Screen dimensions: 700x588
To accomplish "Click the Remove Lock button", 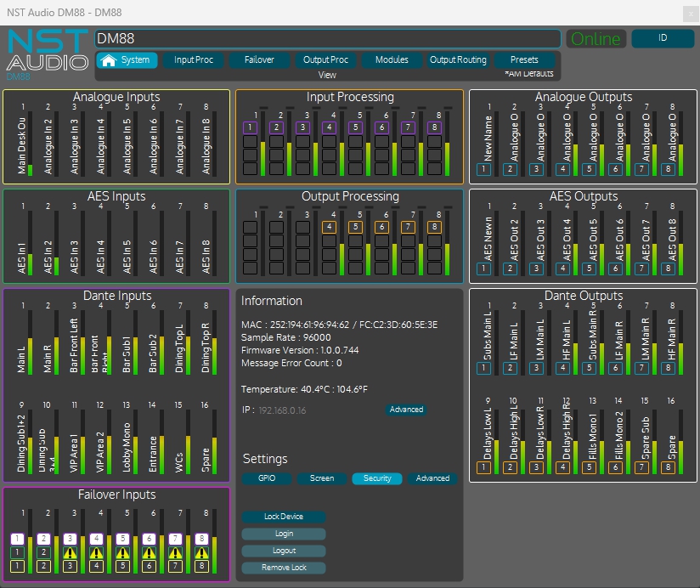I will point(284,568).
